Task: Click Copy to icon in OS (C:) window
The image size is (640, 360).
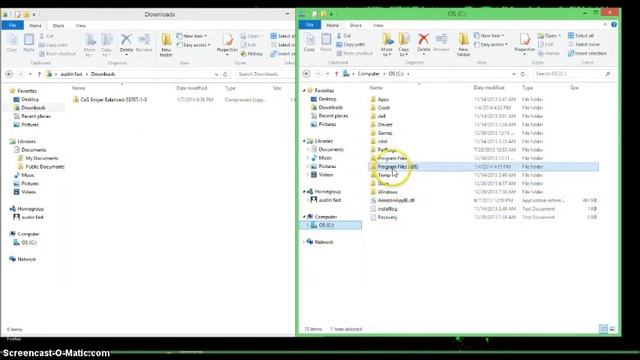Action: (x=404, y=44)
